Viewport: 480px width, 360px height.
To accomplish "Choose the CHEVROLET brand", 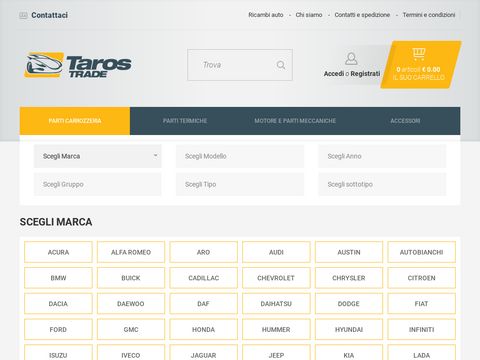I will [276, 278].
